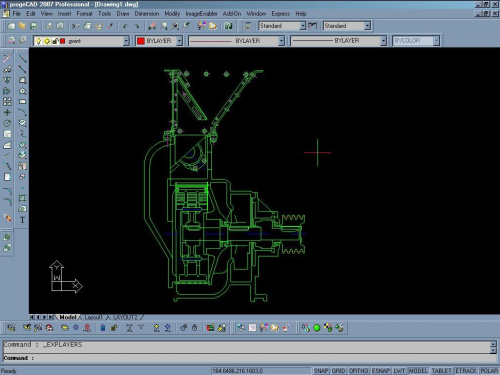Toggle ORTHO mode in status bar

coord(358,371)
